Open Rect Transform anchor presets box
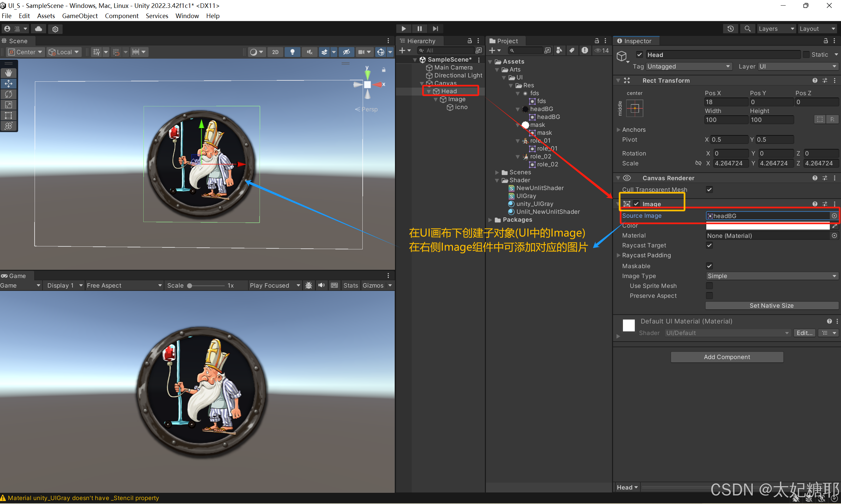 click(x=634, y=108)
